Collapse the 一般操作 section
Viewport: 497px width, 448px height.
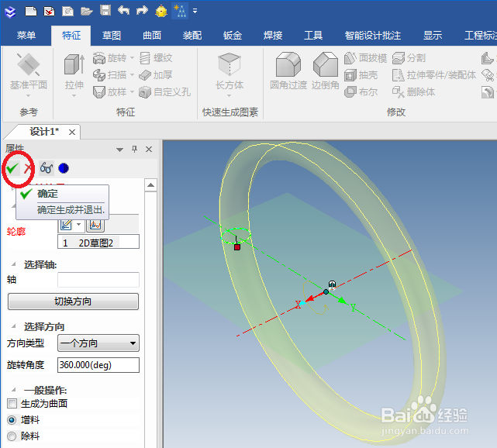point(14,390)
